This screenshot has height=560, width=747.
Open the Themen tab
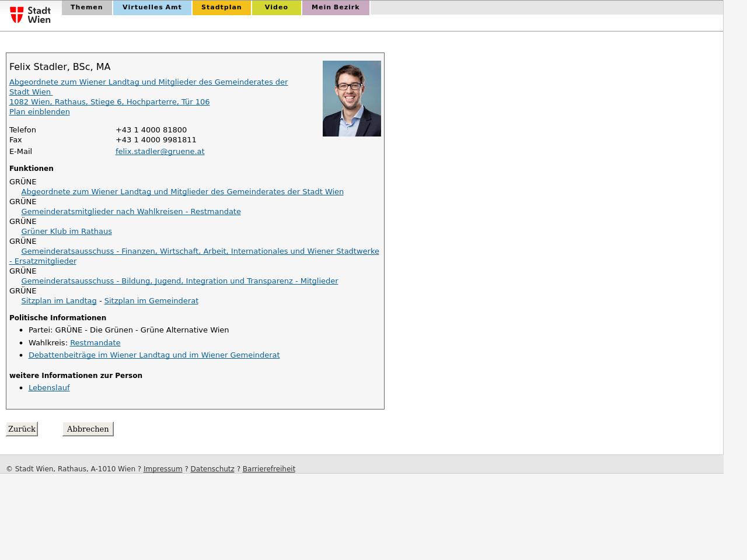pyautogui.click(x=86, y=8)
